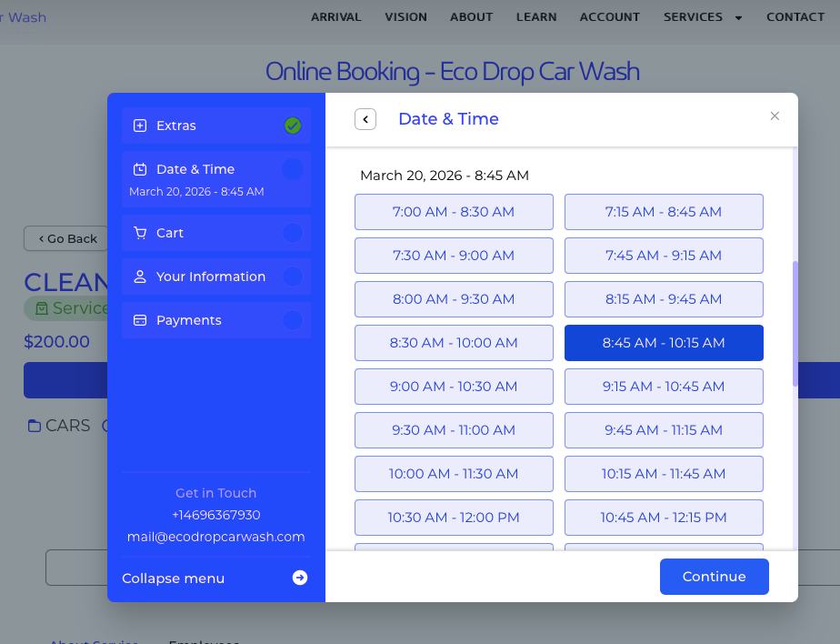Click the green checkmark on Extras step
This screenshot has height=644, width=840.
coord(293,126)
